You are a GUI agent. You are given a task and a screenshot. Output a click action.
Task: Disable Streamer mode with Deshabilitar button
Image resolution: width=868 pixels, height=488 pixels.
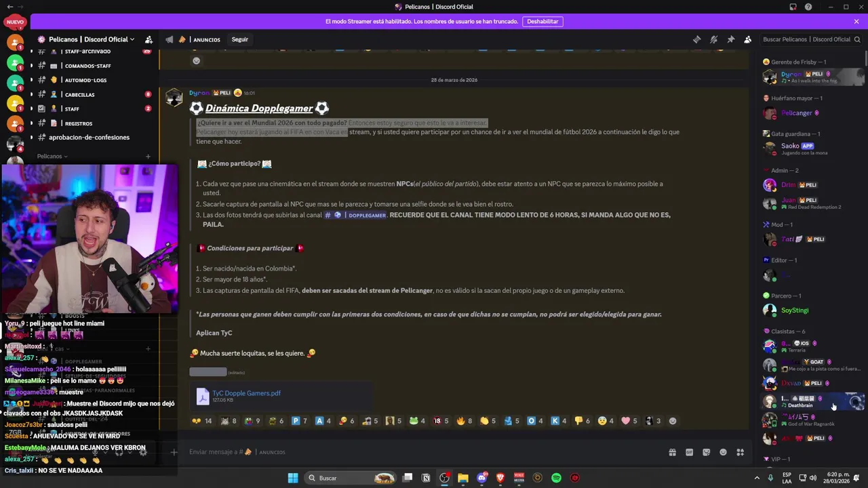point(542,21)
